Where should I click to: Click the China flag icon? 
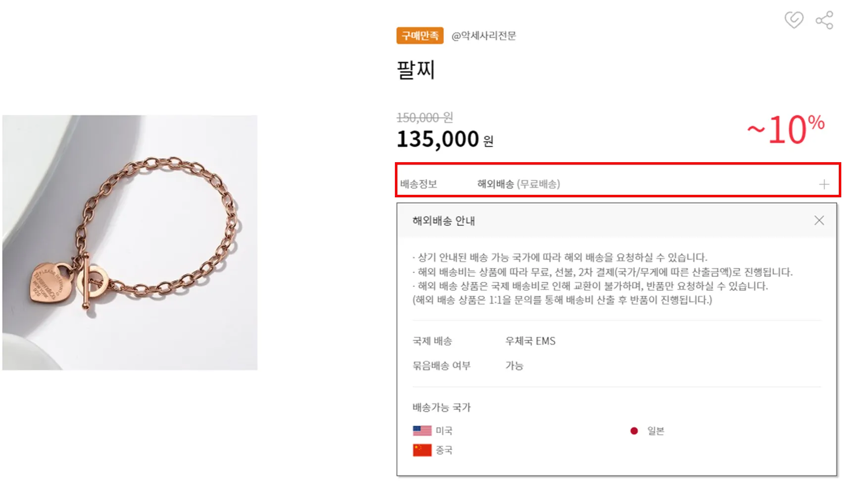(x=422, y=450)
